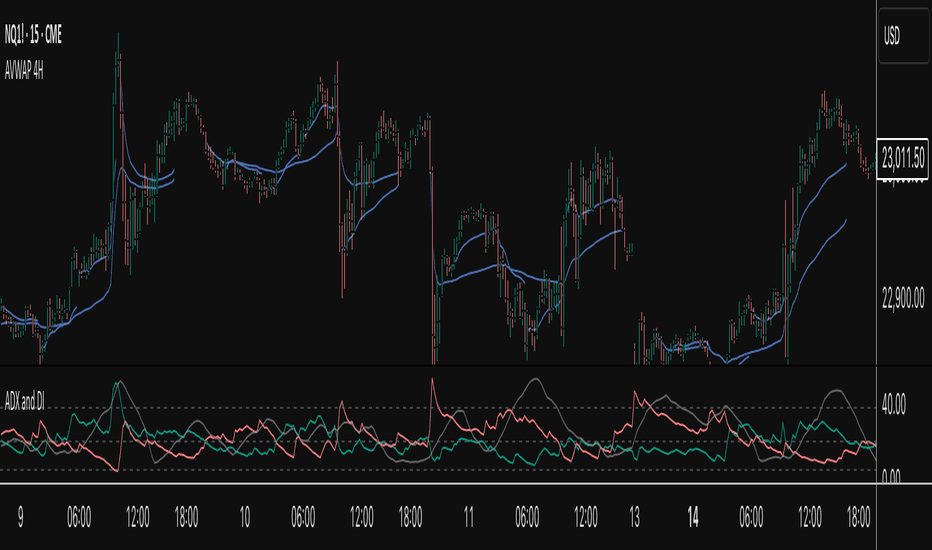
Task: Click date label 13 on time axis
Action: (634, 517)
